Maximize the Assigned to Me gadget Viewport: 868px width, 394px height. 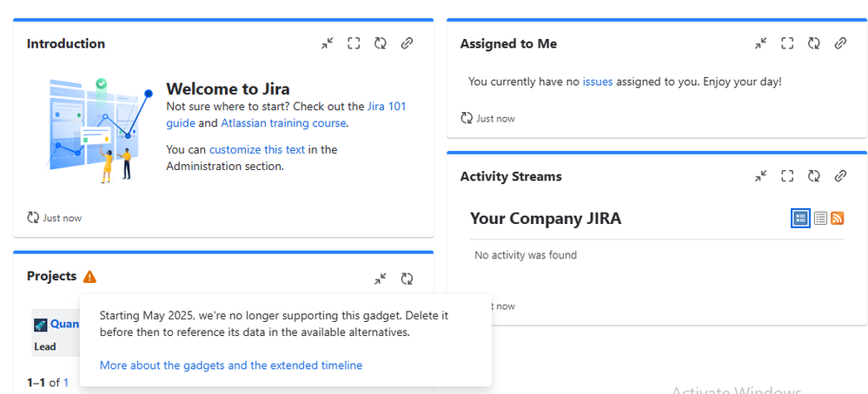pyautogui.click(x=787, y=43)
